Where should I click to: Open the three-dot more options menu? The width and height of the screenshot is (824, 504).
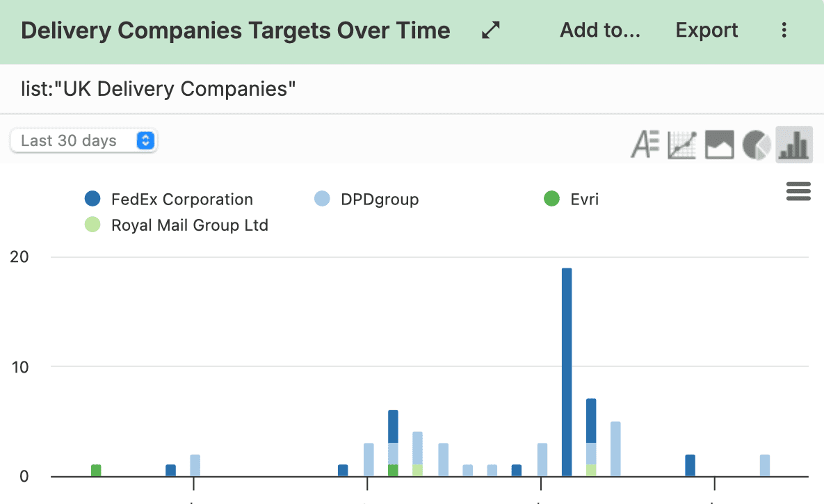(784, 31)
